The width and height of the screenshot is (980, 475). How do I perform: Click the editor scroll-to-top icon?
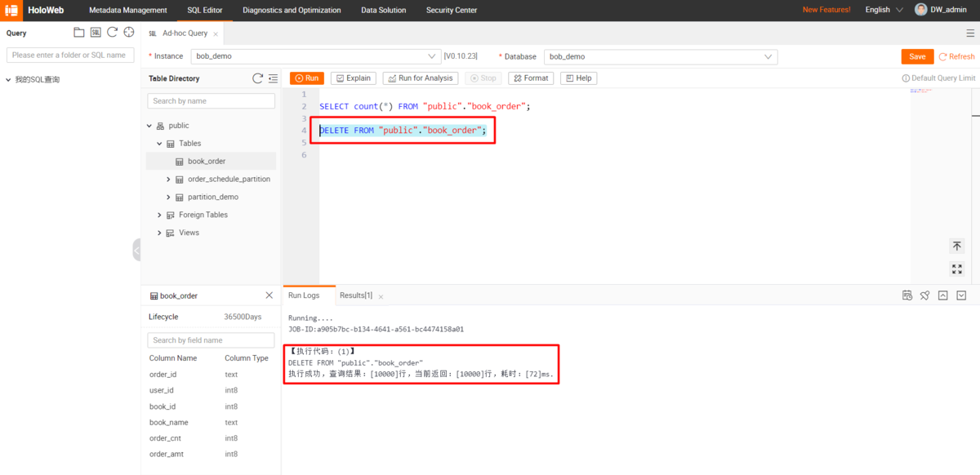(x=957, y=246)
